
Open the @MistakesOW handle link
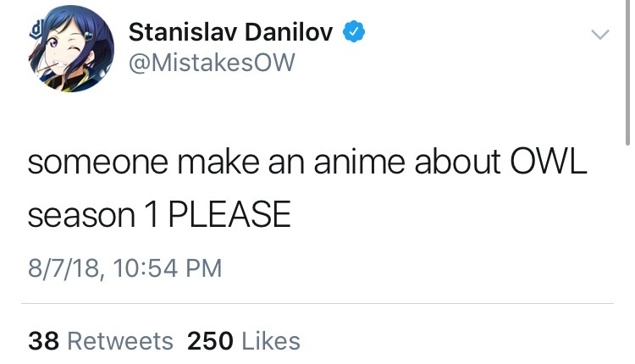(x=212, y=63)
